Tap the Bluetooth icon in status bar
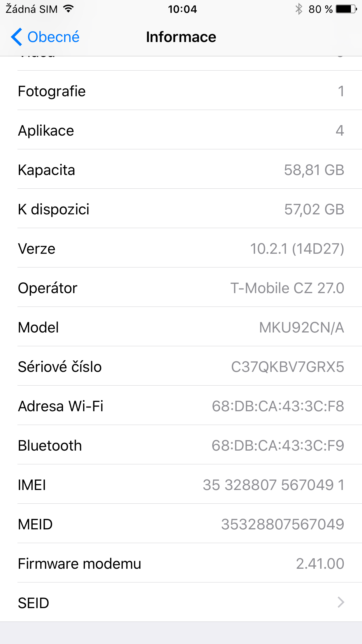This screenshot has height=644, width=362. coord(299,9)
